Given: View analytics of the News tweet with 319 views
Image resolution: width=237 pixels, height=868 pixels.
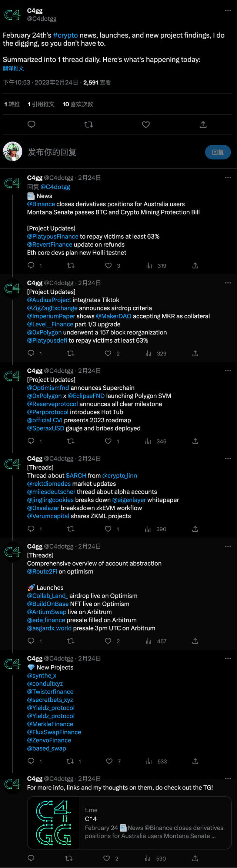Looking at the screenshot, I should [149, 266].
